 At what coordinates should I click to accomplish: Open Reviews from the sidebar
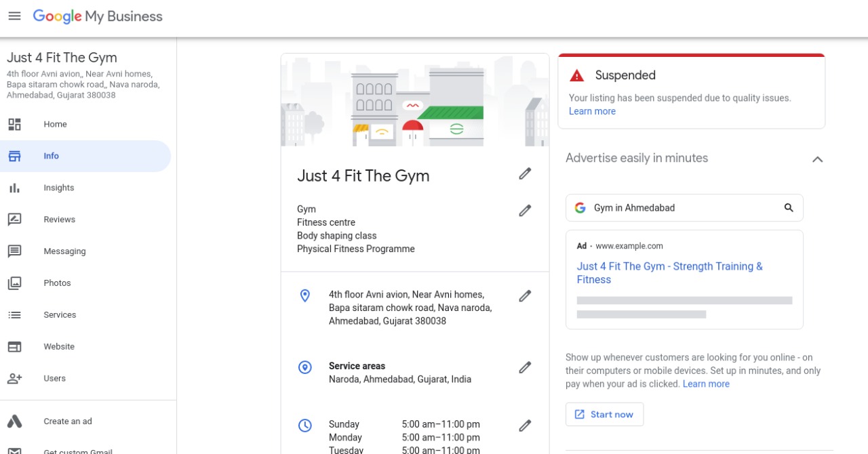click(85, 220)
